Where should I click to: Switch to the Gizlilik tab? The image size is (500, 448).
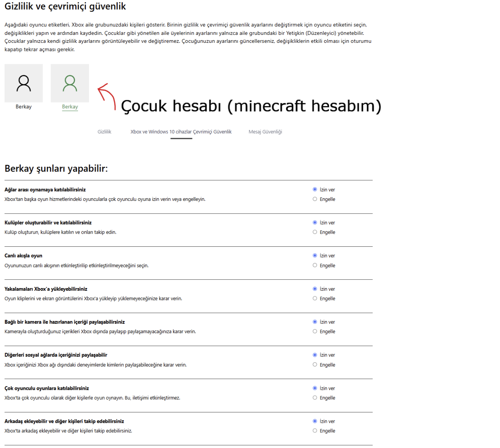[104, 132]
